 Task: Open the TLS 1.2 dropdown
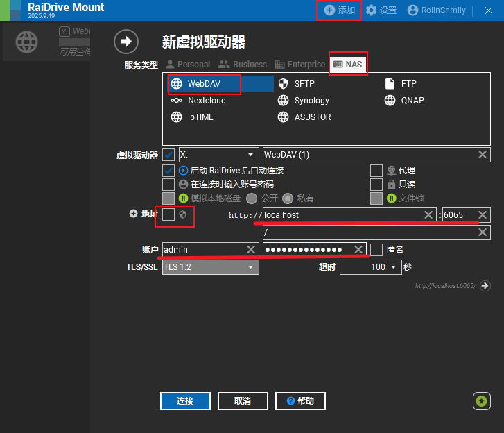coord(211,267)
